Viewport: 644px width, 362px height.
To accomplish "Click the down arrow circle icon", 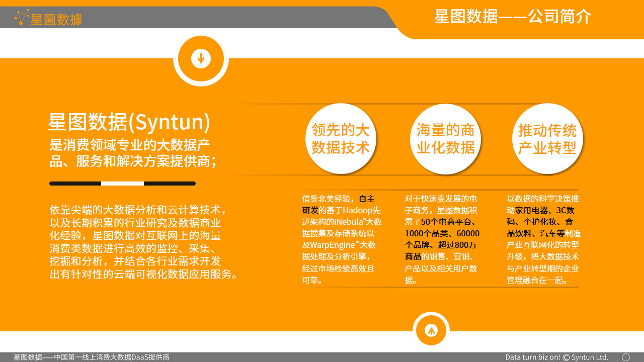I will coord(201,59).
